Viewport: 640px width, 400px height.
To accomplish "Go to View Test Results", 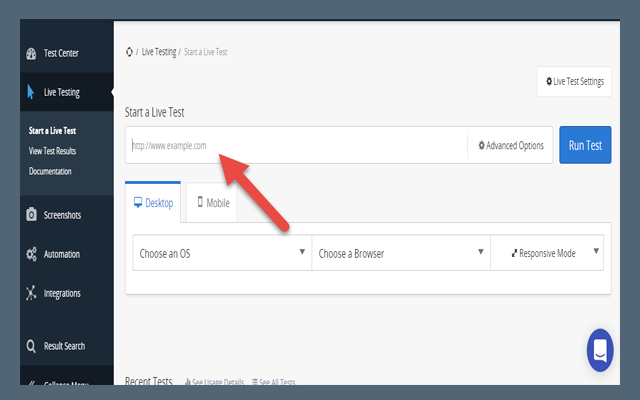I will pyautogui.click(x=52, y=151).
